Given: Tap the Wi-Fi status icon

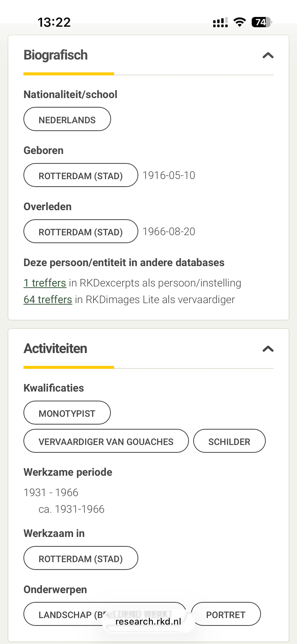Looking at the screenshot, I should [x=240, y=22].
